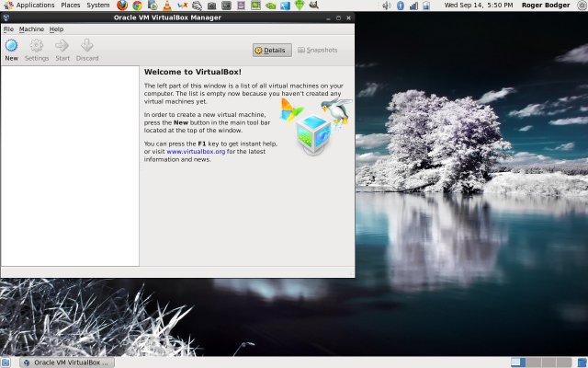588x368 pixels.
Task: Click the blue X launcher icon
Action: [285, 6]
